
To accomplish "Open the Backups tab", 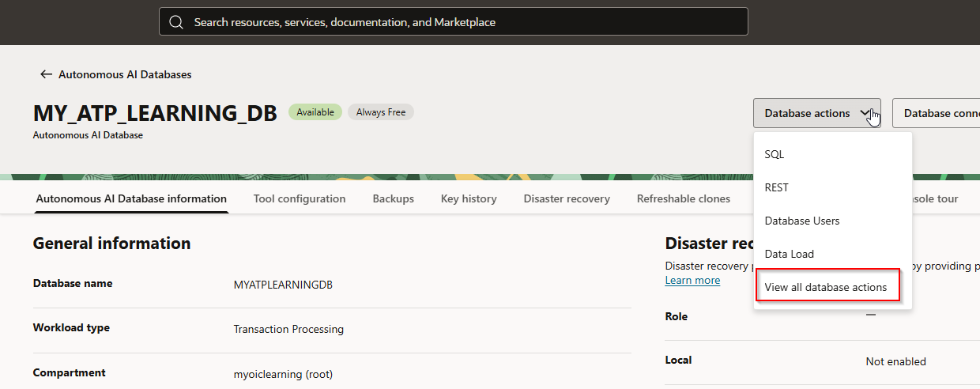I will click(393, 198).
